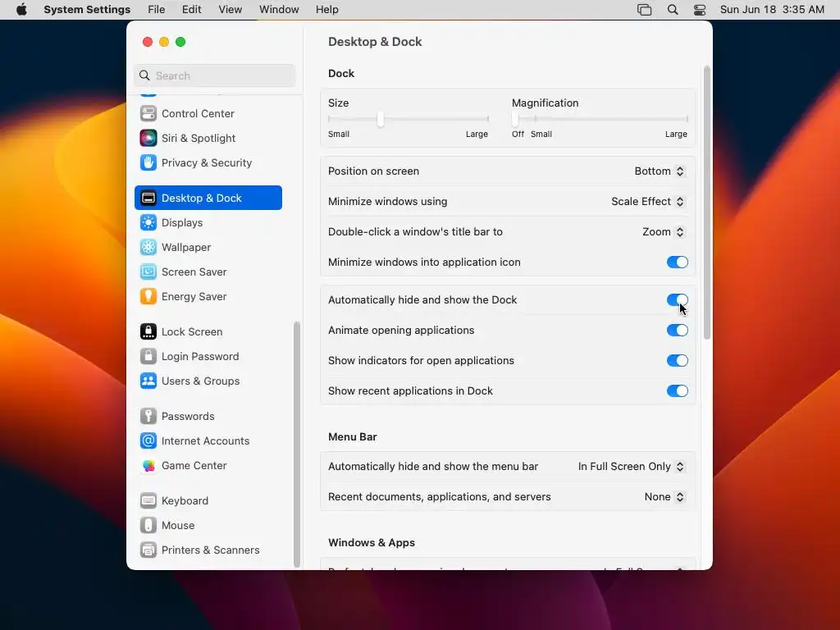Click the Control Center sidebar icon
This screenshot has width=840, height=630.
pyautogui.click(x=148, y=113)
